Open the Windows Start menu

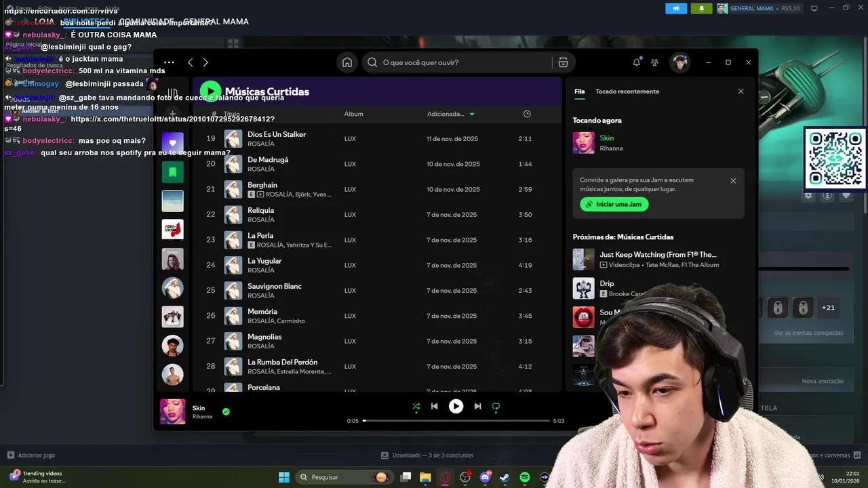pos(284,477)
